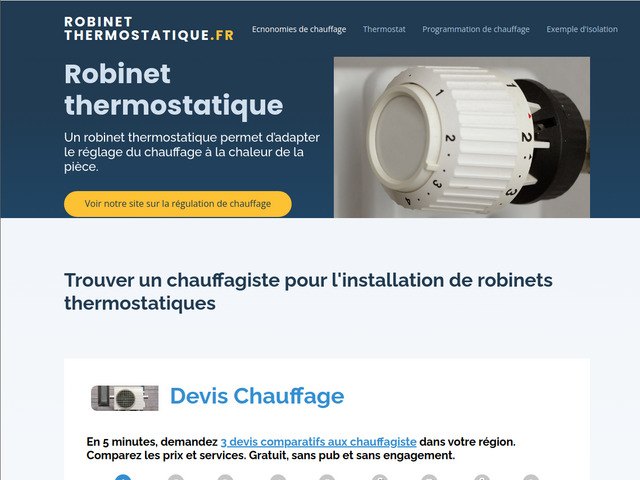This screenshot has height=480, width=640.
Task: Click the Robinet thermostatique main heading
Action: coord(173,89)
